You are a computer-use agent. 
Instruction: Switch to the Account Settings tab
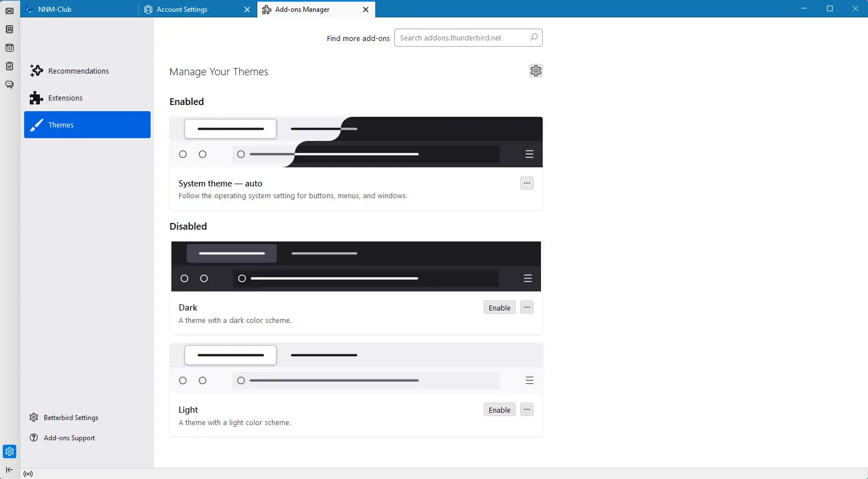click(x=198, y=10)
